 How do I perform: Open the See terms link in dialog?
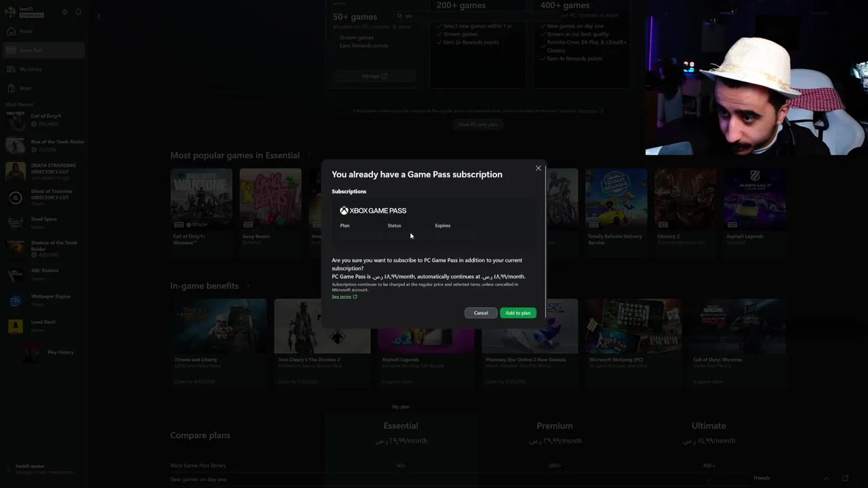[x=341, y=296]
